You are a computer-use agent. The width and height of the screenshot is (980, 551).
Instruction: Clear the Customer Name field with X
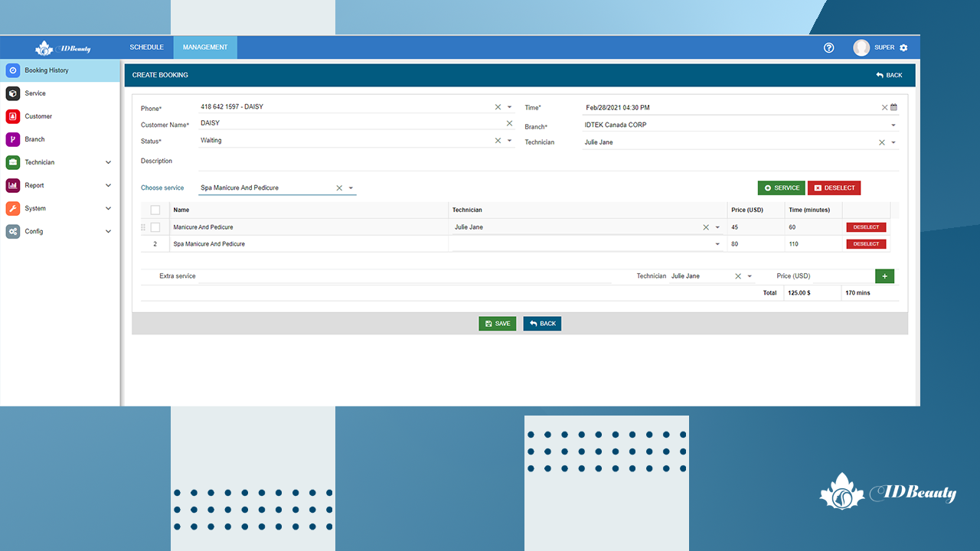tap(509, 123)
